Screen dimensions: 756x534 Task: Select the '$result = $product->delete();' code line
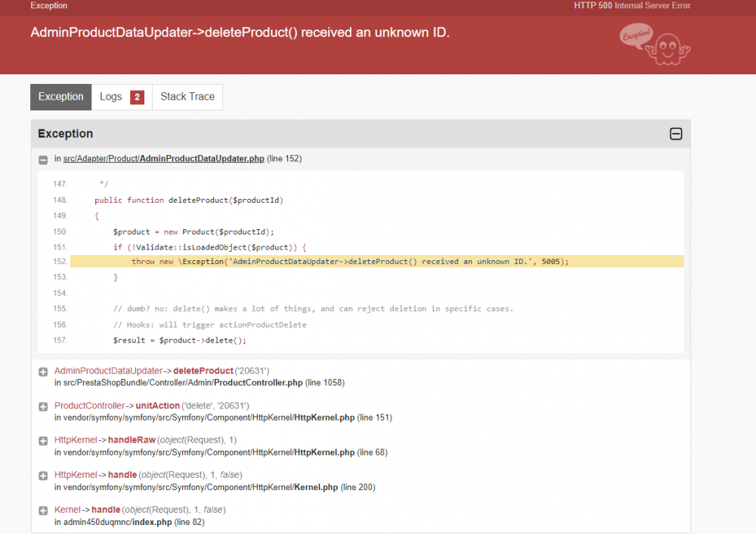[179, 340]
